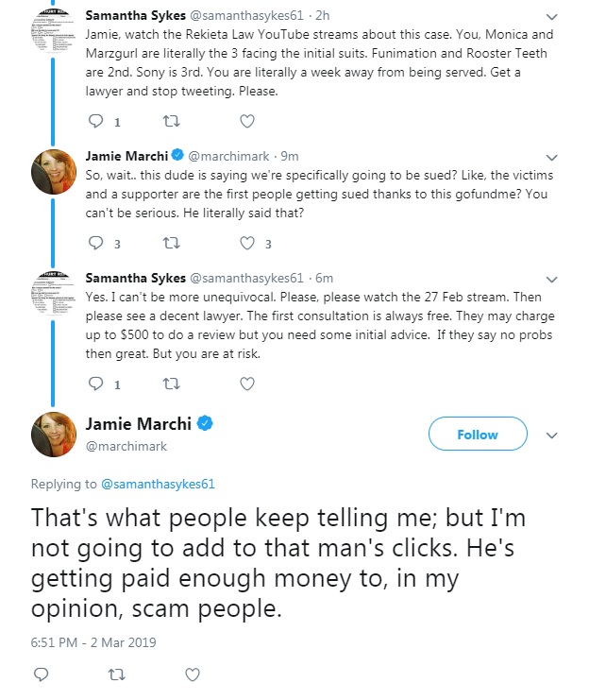Follow Jamie Marchi

coord(478,434)
